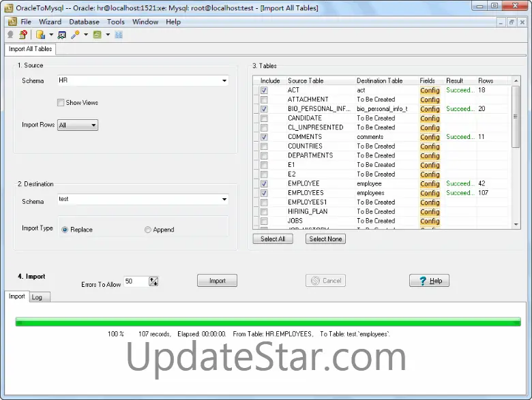The image size is (532, 400).
Task: Click the blue list view toolbar icon
Action: point(119,35)
